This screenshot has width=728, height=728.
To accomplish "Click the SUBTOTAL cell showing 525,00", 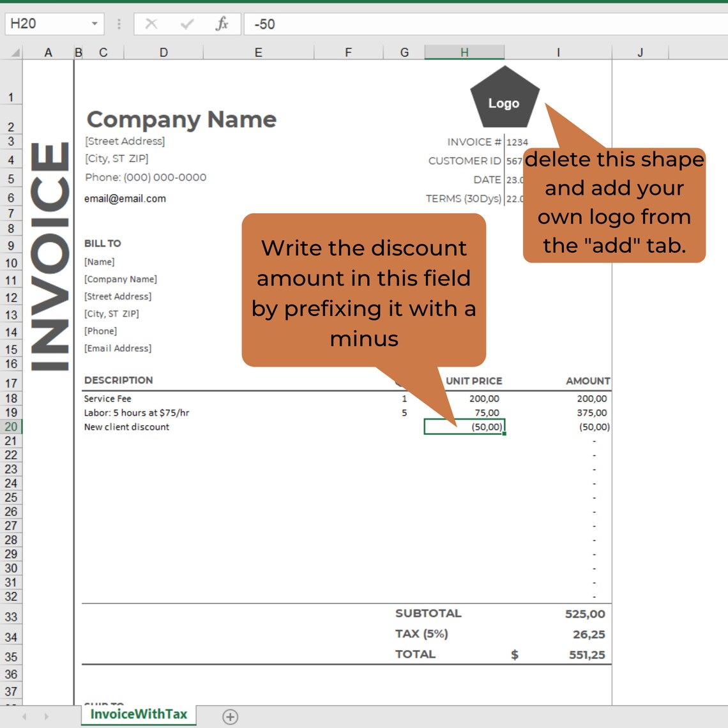I will 584,613.
